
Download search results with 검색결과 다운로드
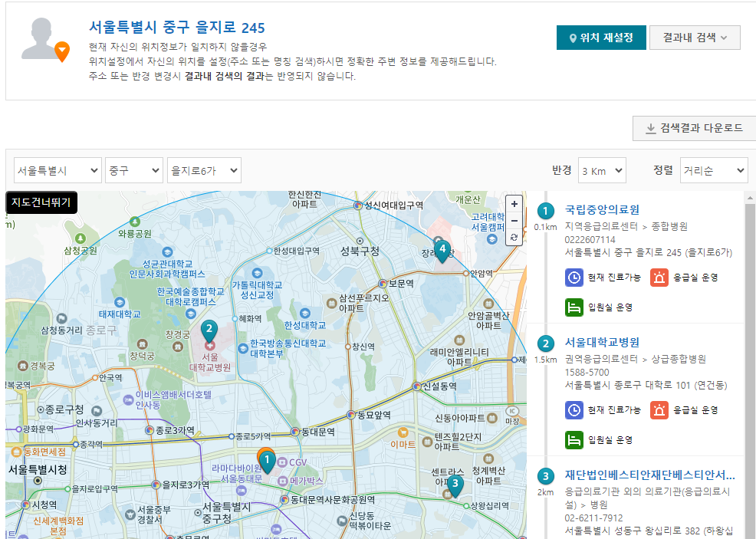[695, 128]
